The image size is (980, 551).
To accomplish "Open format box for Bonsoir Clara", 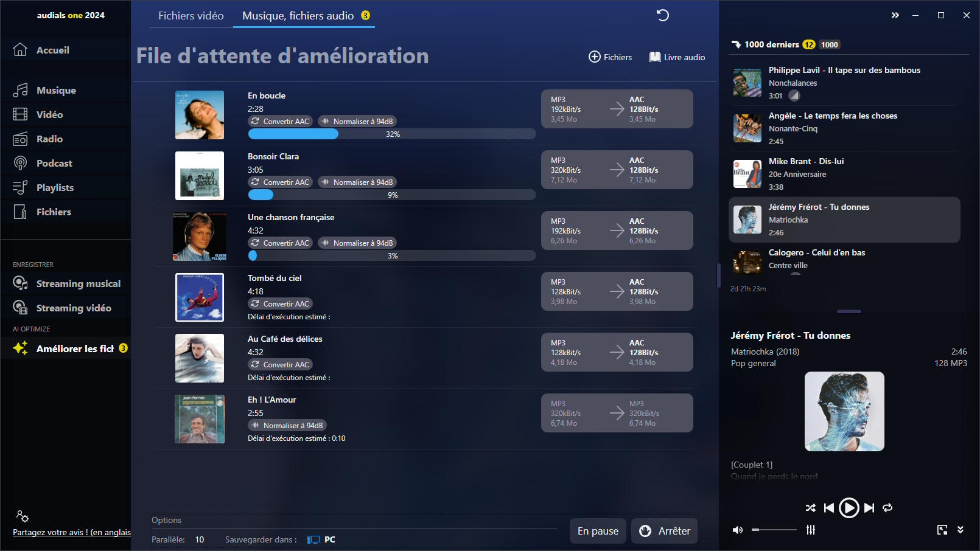I will click(x=617, y=170).
